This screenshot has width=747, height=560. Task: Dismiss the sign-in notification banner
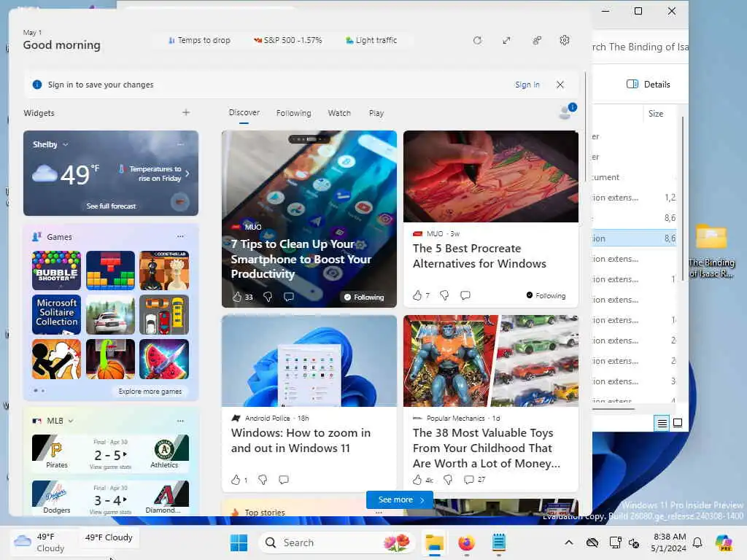[x=560, y=85]
